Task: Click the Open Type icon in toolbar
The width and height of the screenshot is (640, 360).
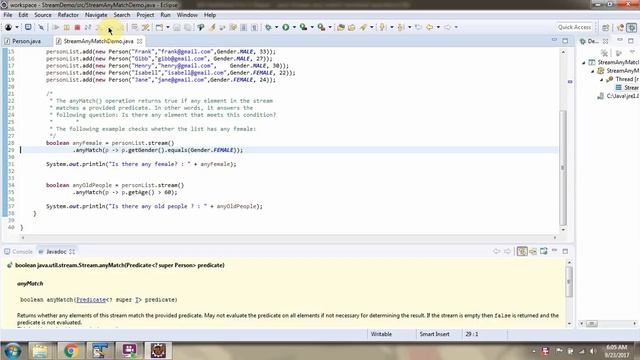Action: coord(200,27)
